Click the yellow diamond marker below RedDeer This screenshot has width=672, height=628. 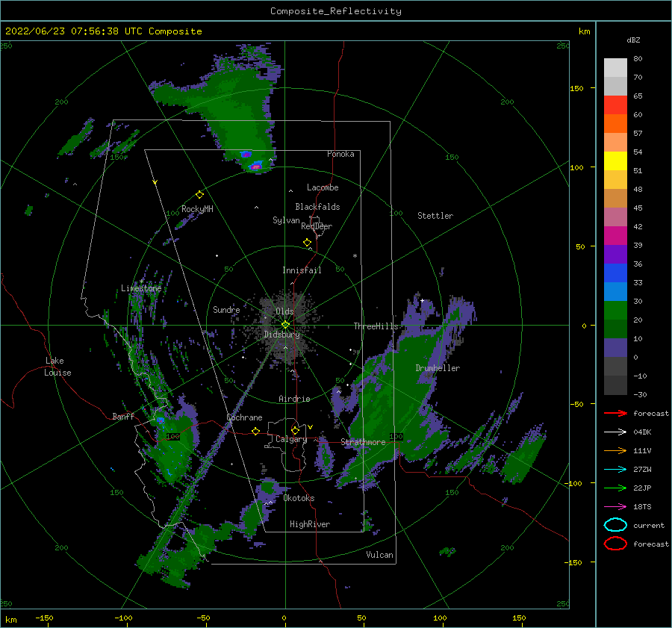pos(308,243)
